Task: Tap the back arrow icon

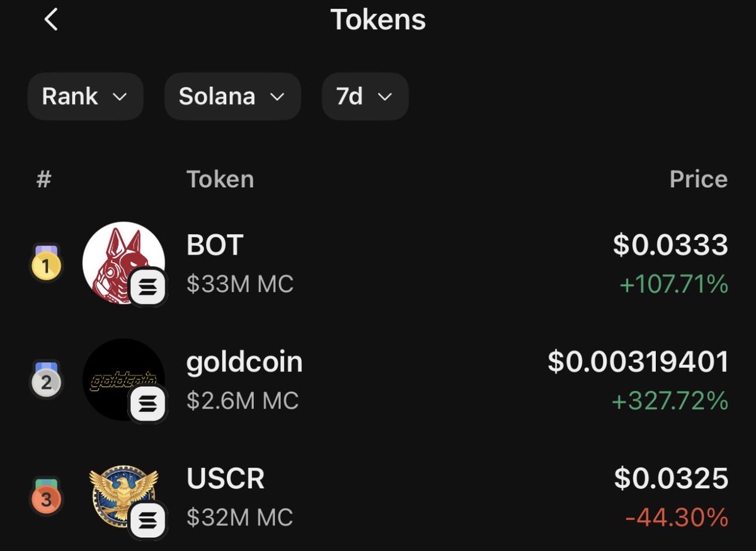Action: [51, 20]
